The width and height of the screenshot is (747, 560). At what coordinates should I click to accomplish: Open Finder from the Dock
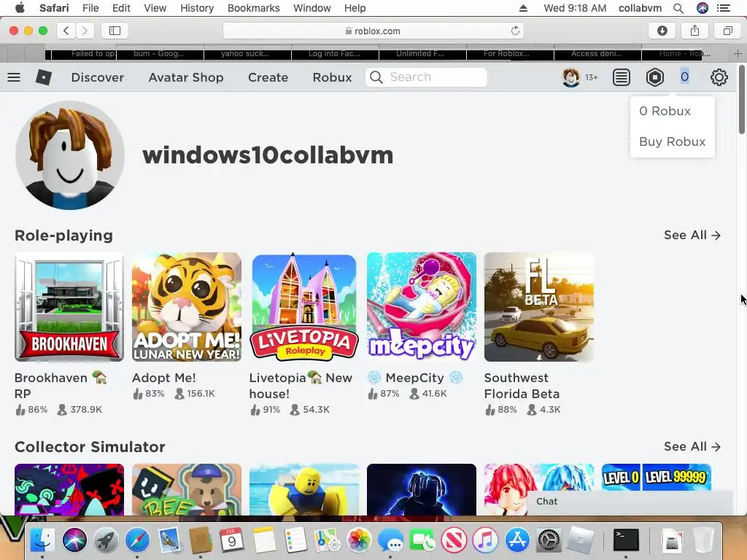pos(43,540)
